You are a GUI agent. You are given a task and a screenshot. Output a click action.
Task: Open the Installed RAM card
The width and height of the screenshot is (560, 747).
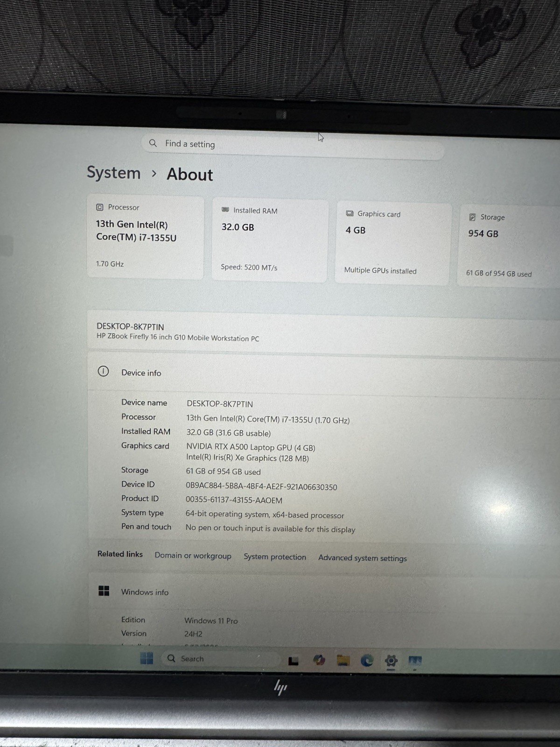[x=269, y=240]
